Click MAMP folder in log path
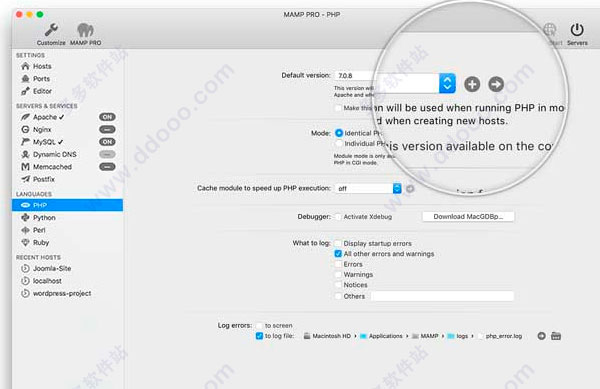The image size is (600, 389). (425, 336)
